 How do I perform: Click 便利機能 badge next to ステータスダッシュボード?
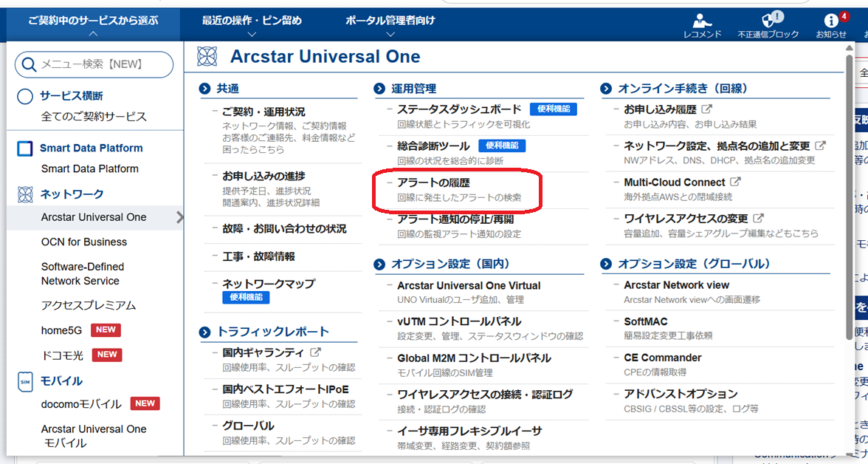coord(554,109)
